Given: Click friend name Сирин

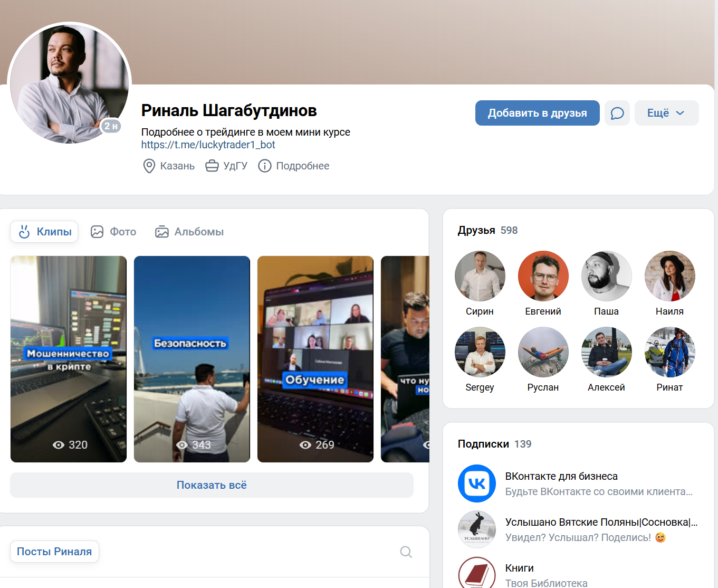Looking at the screenshot, I should point(480,311).
